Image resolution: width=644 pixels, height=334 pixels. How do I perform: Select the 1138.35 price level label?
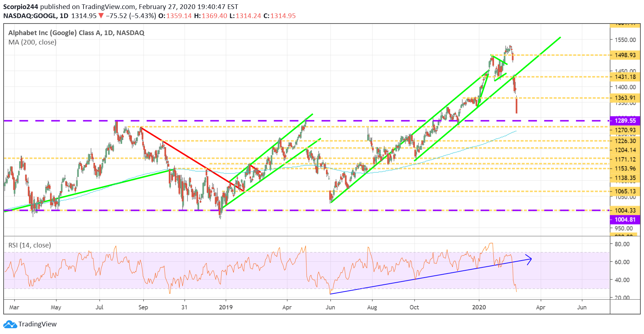point(625,178)
